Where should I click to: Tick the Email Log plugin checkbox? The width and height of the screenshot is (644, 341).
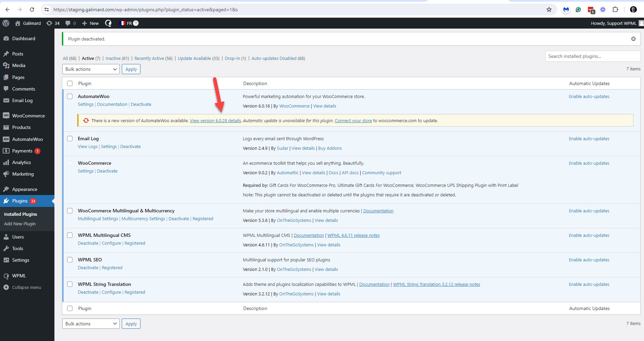coord(70,139)
